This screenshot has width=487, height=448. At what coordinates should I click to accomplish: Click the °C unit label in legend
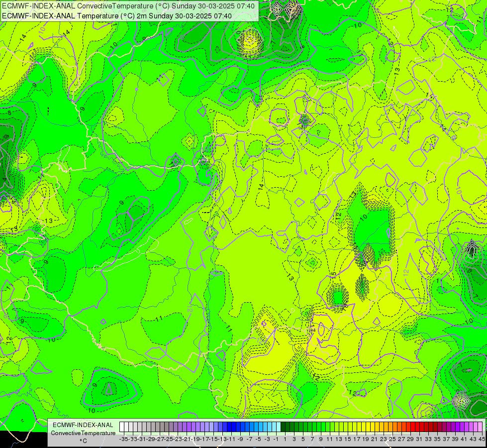83,441
